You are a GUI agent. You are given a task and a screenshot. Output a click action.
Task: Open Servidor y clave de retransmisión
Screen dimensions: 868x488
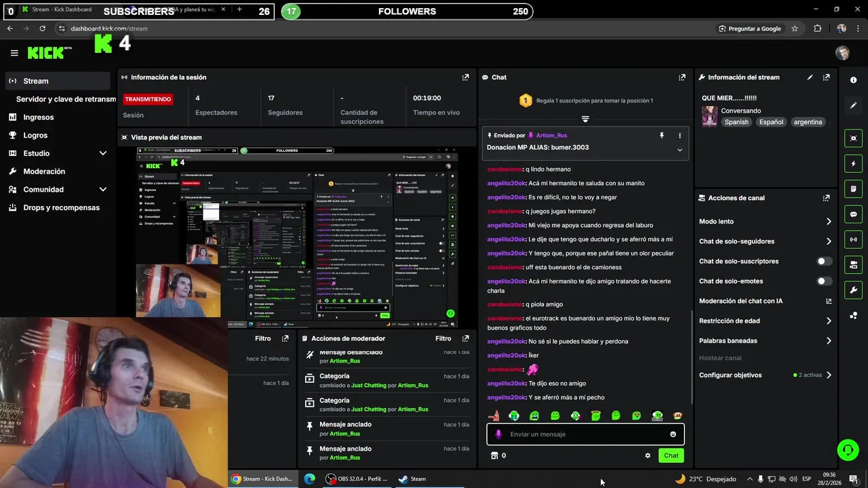tap(66, 99)
